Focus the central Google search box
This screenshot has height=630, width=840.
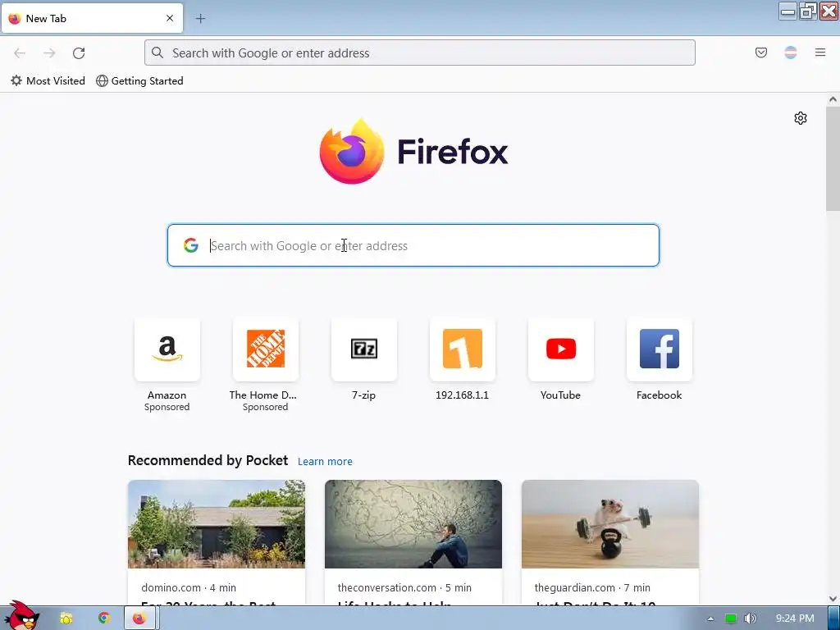tap(413, 245)
